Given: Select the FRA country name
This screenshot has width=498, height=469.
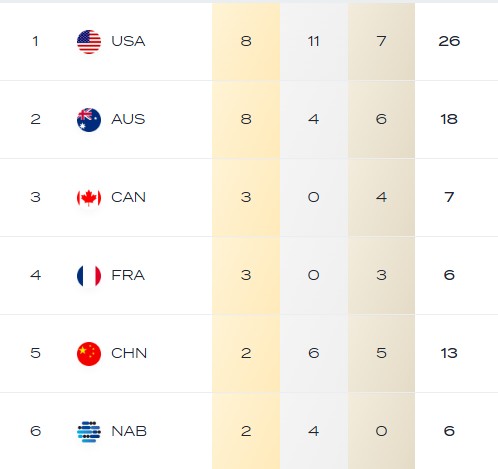Looking at the screenshot, I should point(128,275).
